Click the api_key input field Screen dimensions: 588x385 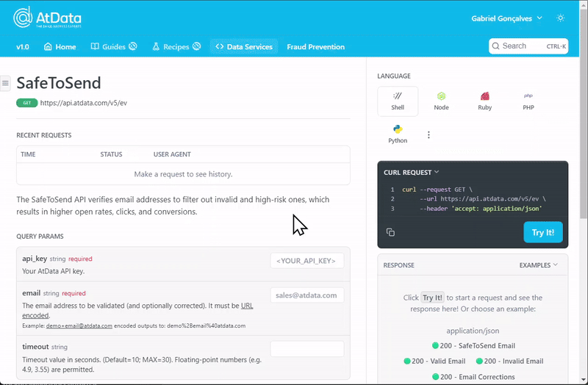(x=307, y=260)
